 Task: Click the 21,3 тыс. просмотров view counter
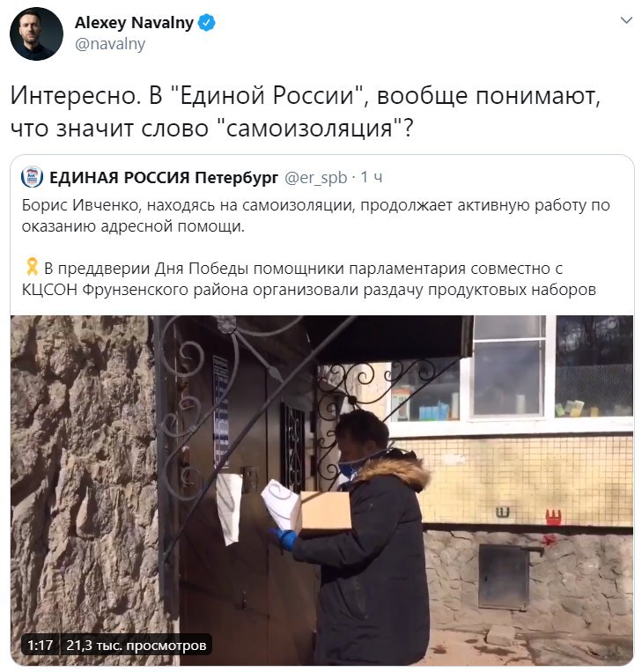(x=137, y=646)
